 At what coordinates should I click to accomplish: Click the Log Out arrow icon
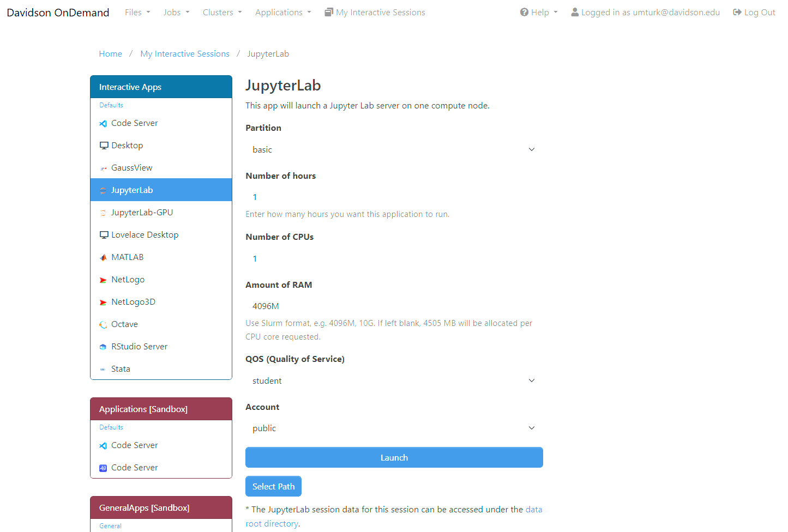tap(737, 12)
